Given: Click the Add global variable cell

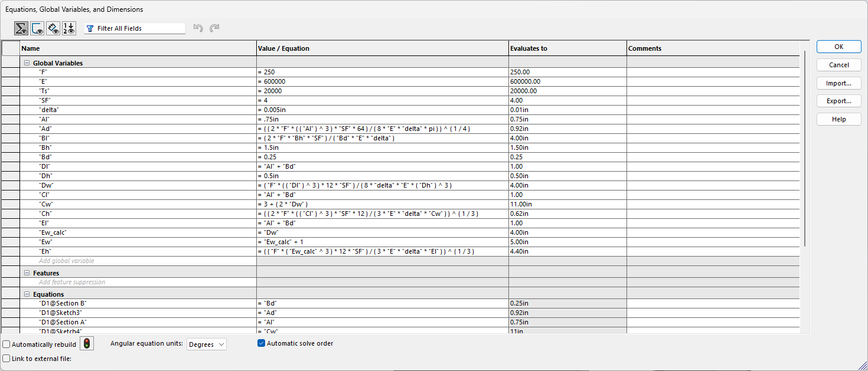Looking at the screenshot, I should (138, 261).
